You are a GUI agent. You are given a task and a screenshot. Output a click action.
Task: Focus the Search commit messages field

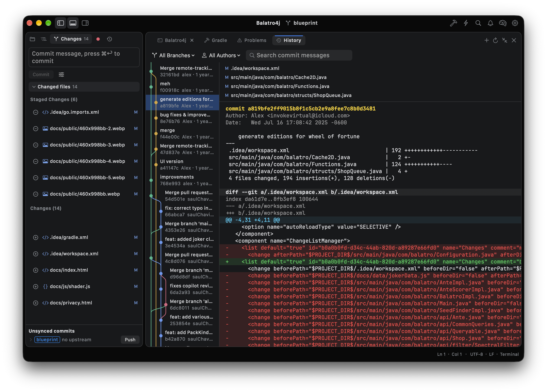pos(299,55)
